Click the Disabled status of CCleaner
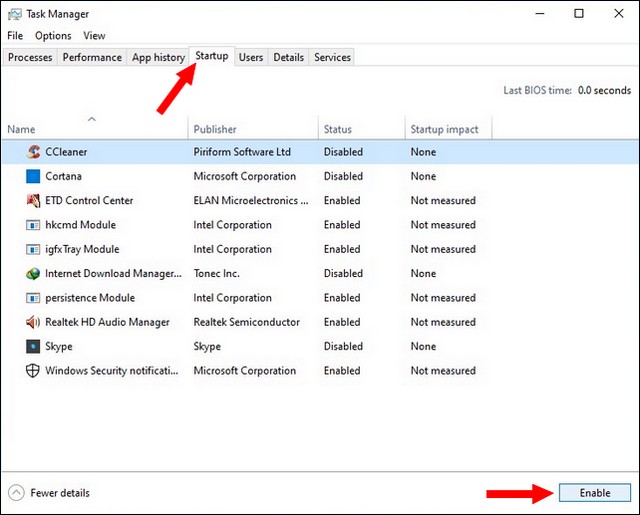 [x=343, y=152]
